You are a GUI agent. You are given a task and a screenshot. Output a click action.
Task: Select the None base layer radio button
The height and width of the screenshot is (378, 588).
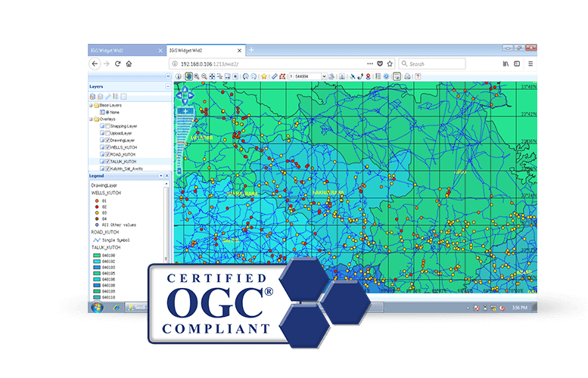[107, 112]
